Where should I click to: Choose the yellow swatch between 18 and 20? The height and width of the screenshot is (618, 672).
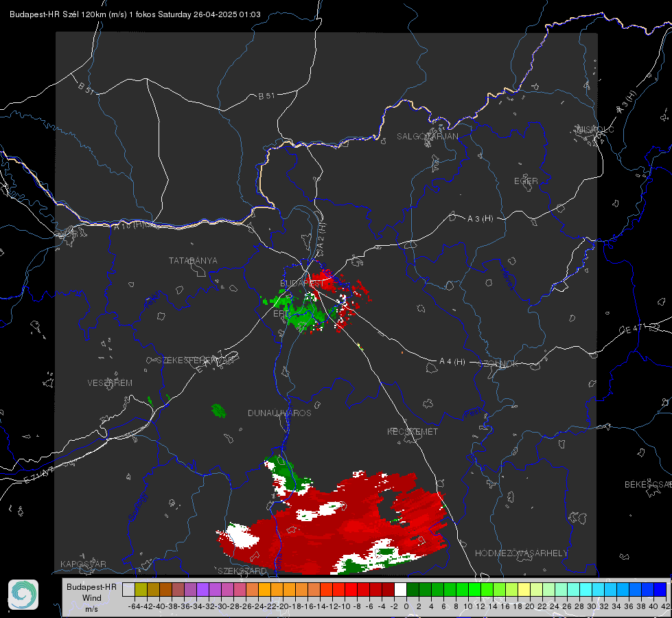coord(524,589)
